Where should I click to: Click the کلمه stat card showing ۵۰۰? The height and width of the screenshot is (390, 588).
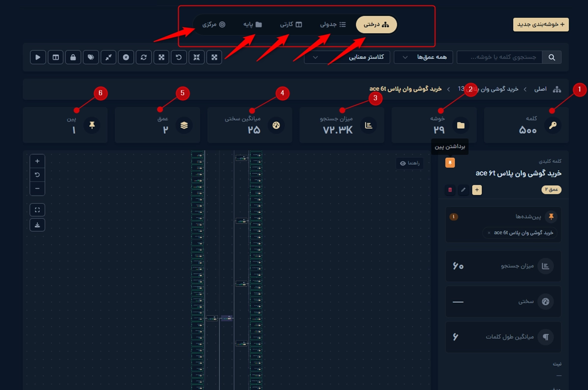(526, 125)
